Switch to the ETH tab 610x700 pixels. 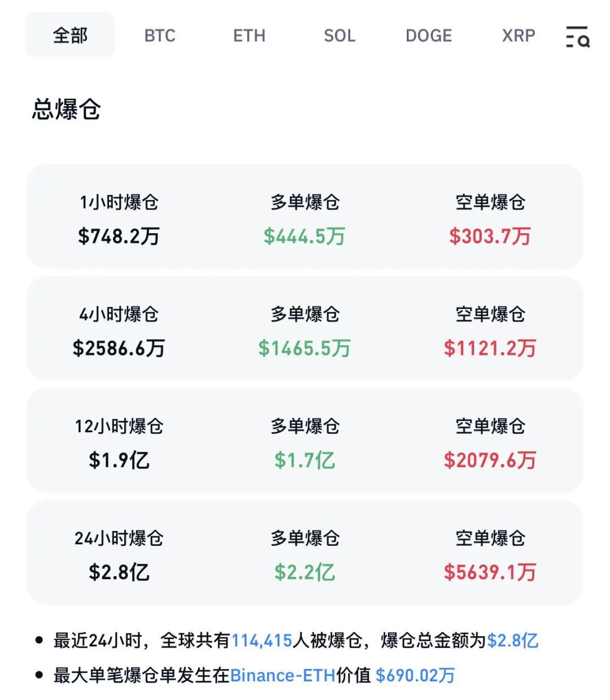click(x=249, y=36)
